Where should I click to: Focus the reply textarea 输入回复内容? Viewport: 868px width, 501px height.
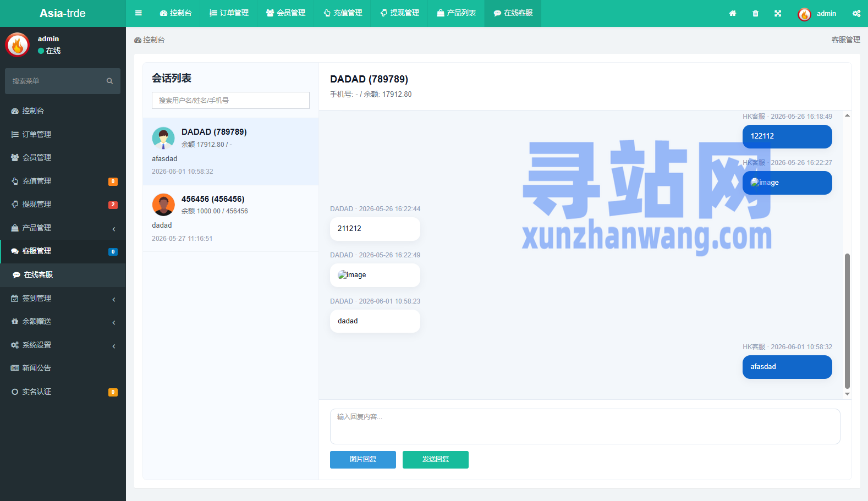[x=585, y=426]
